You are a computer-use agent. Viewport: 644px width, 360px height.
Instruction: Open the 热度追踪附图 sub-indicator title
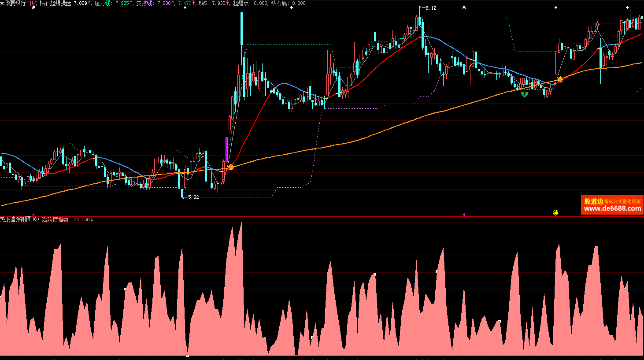(x=19, y=219)
